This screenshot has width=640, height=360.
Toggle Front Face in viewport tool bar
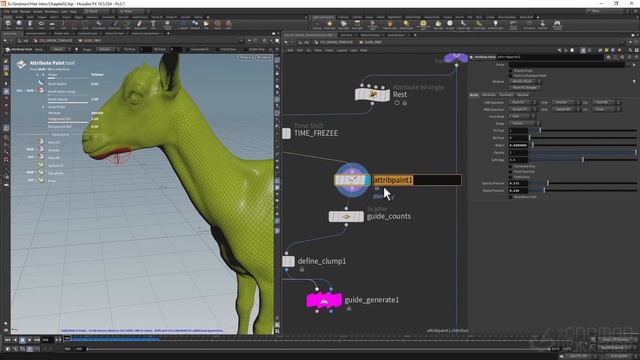coord(217,49)
